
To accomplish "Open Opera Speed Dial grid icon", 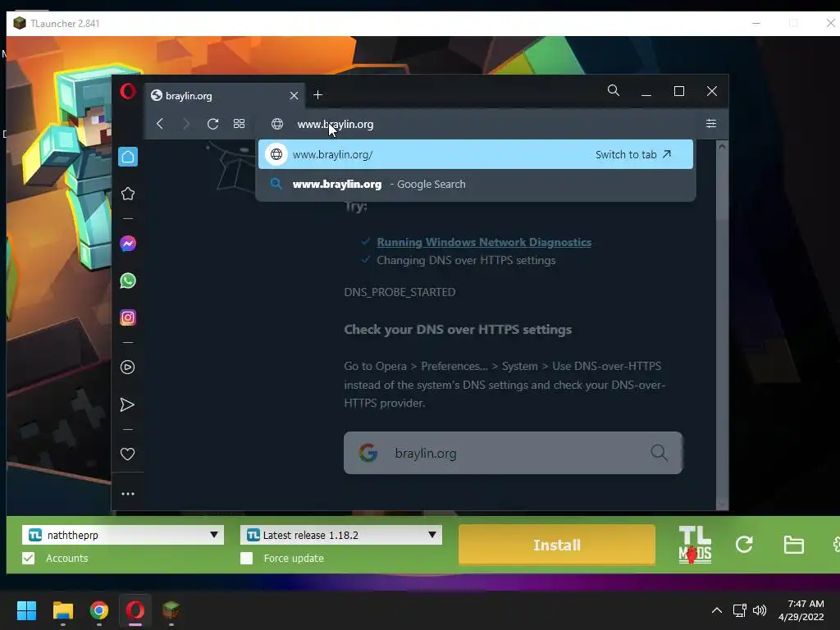I will (239, 124).
